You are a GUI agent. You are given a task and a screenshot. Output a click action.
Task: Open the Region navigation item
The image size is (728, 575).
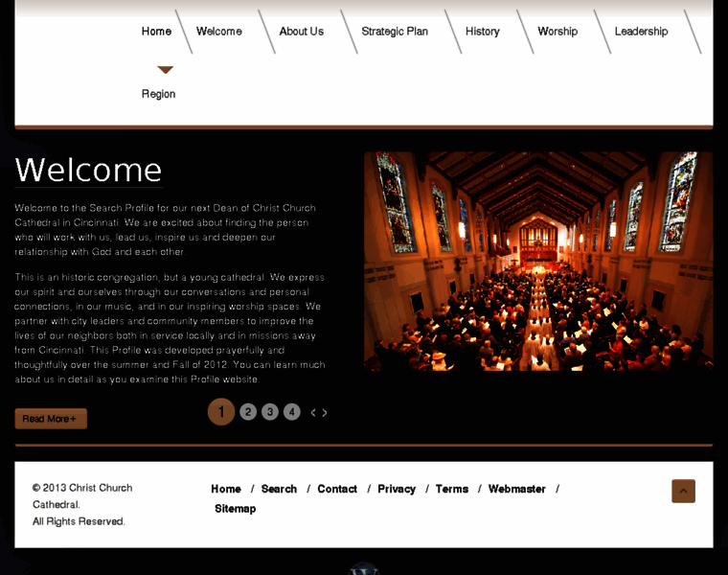click(158, 94)
